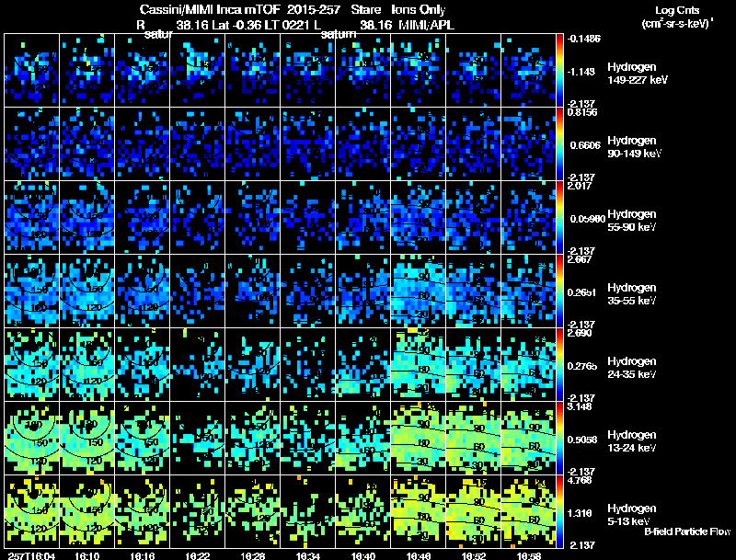Click the color bar beside Hydrogen 55-90 keV
This screenshot has width=736, height=560.
coord(559,218)
